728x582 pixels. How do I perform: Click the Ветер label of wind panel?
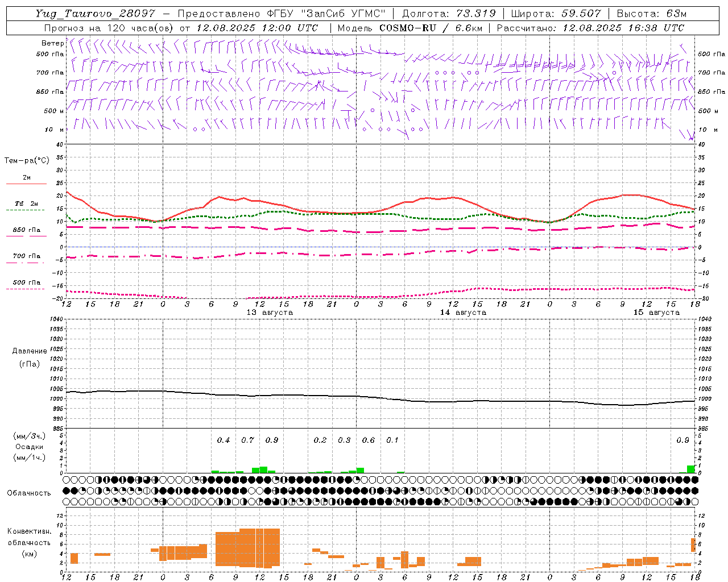pos(52,43)
